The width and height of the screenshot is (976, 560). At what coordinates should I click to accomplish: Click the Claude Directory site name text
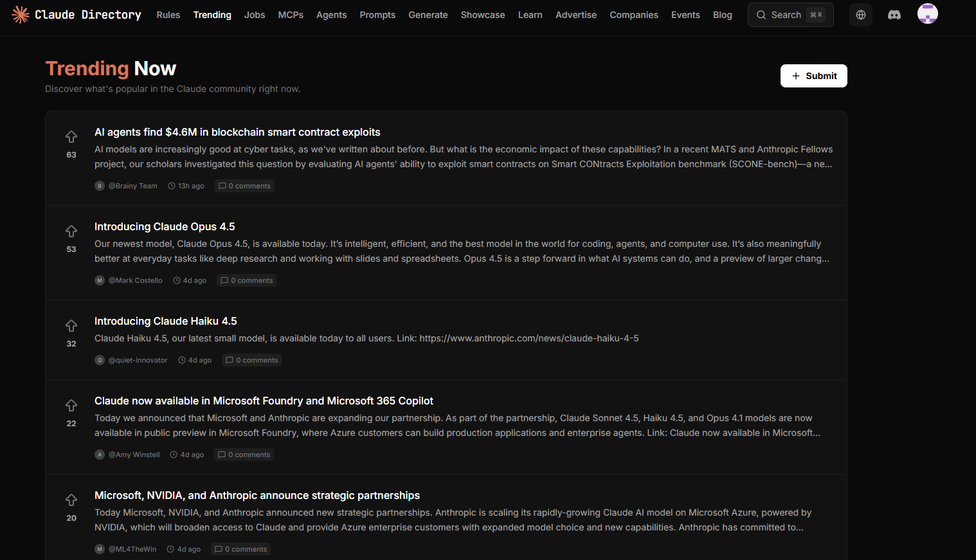click(88, 14)
